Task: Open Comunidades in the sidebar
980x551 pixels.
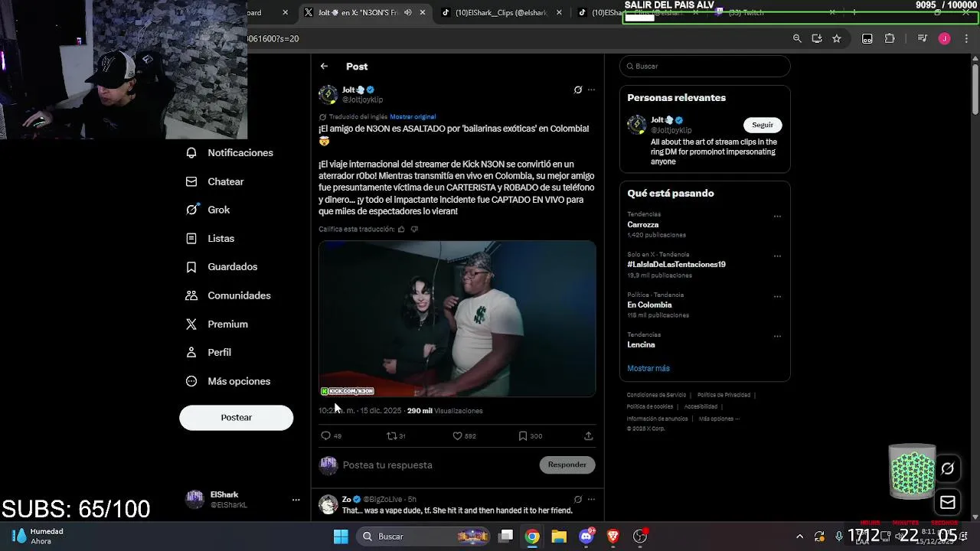Action: (x=228, y=295)
